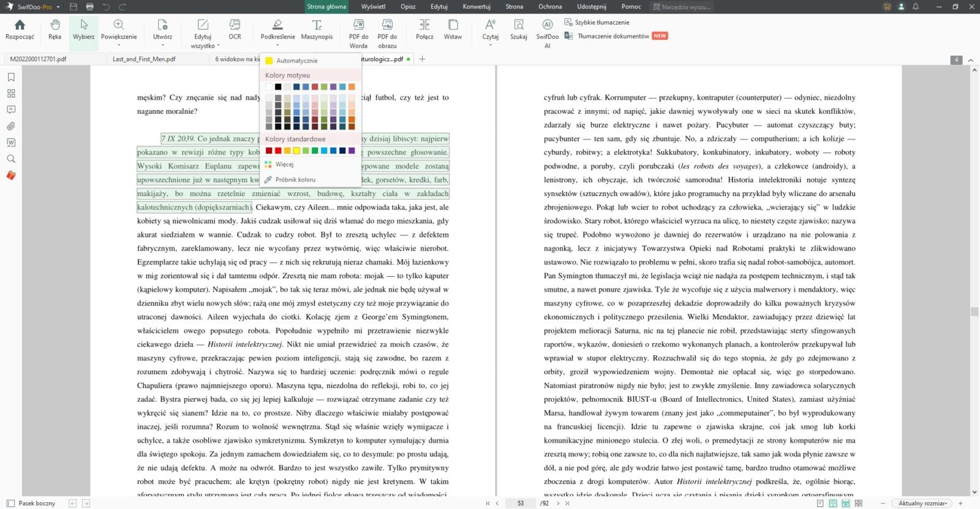Switch to single page view mode
Viewport: 980px width, 509px height.
(x=820, y=503)
